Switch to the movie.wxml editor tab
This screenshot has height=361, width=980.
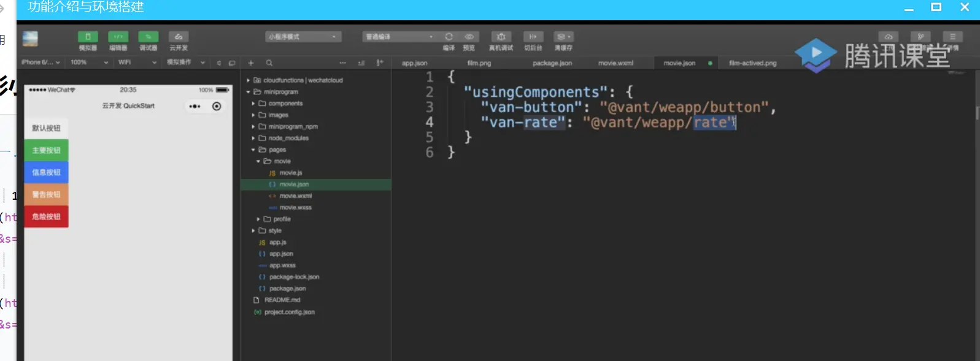pyautogui.click(x=615, y=63)
